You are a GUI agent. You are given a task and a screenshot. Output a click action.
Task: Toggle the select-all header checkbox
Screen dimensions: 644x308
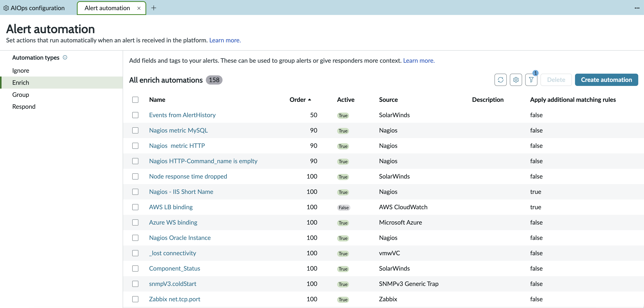(135, 100)
